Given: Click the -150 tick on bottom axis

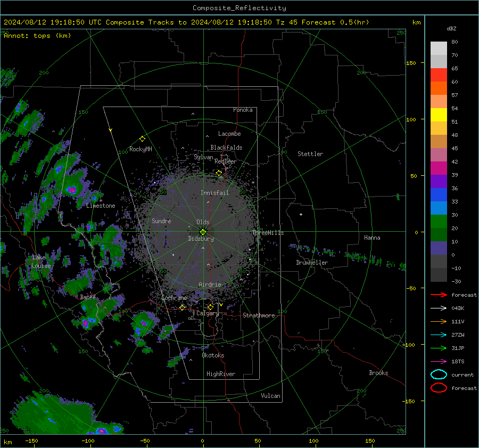Looking at the screenshot, I should [31, 441].
